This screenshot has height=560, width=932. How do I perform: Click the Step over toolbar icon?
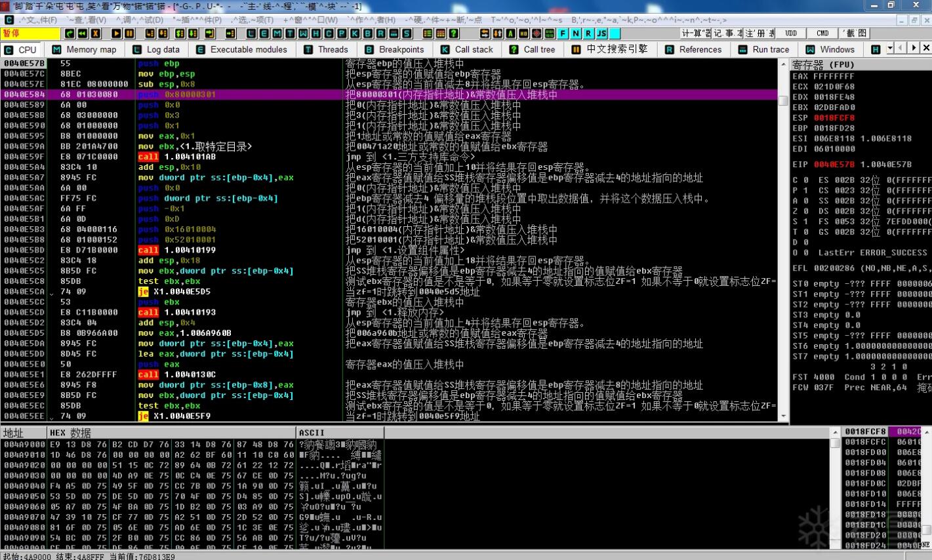[163, 33]
